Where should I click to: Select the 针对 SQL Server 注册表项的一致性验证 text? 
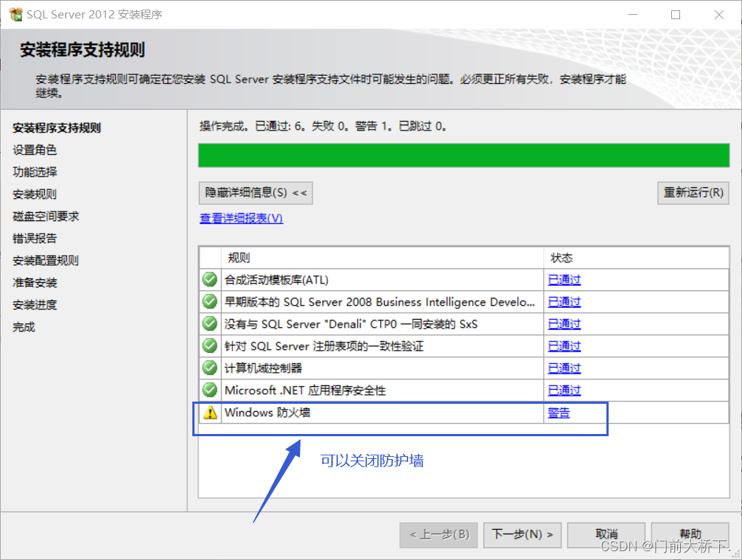click(324, 346)
